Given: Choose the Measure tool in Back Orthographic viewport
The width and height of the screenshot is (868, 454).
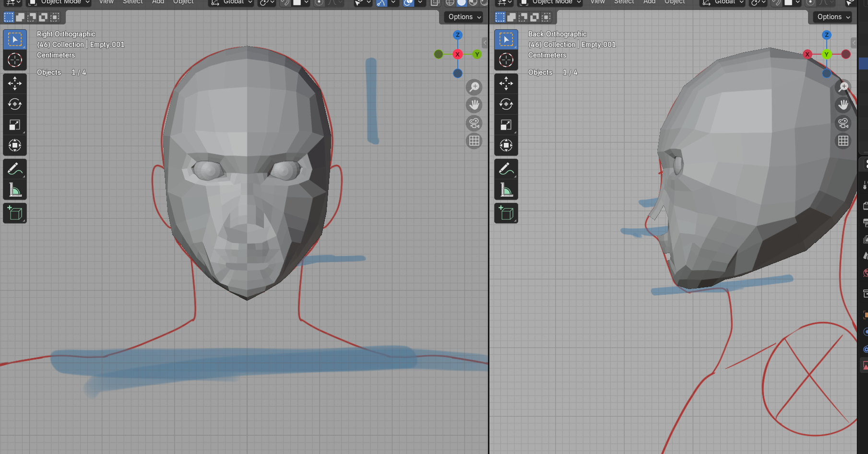Looking at the screenshot, I should (x=506, y=190).
